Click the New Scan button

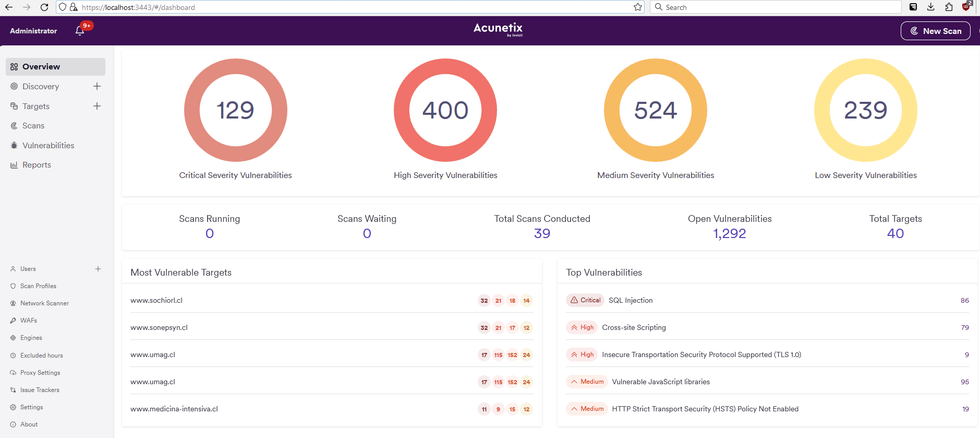click(x=935, y=31)
